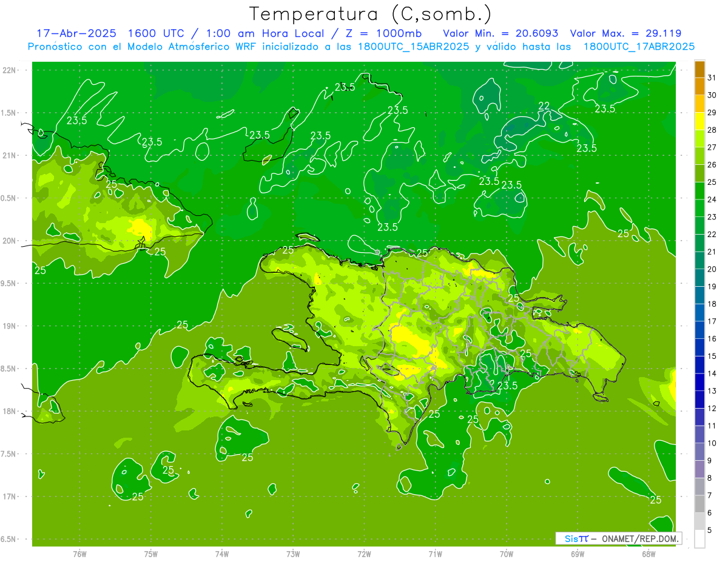Click the 72W longitude axis label
Image resolution: width=728 pixels, height=562 pixels.
click(364, 554)
